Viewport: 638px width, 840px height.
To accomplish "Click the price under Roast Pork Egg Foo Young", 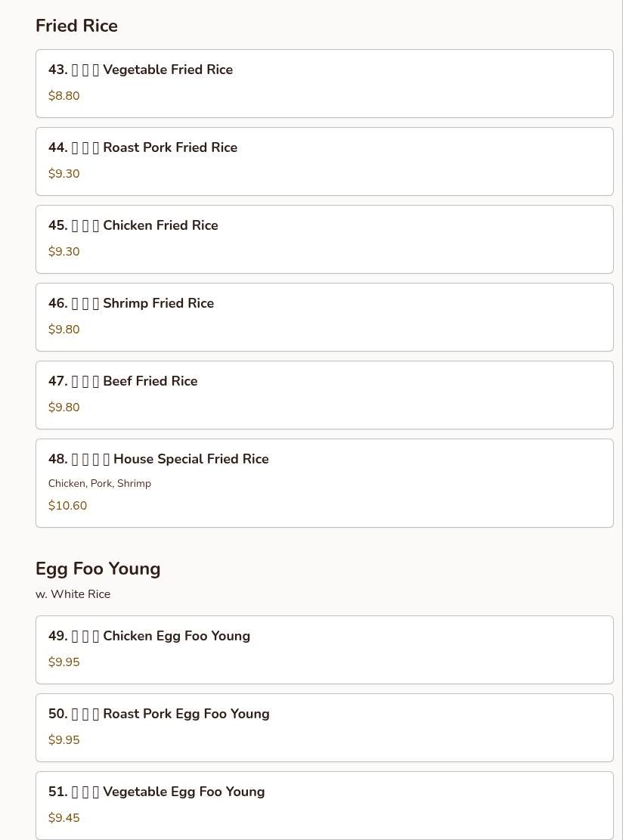I will (x=63, y=740).
